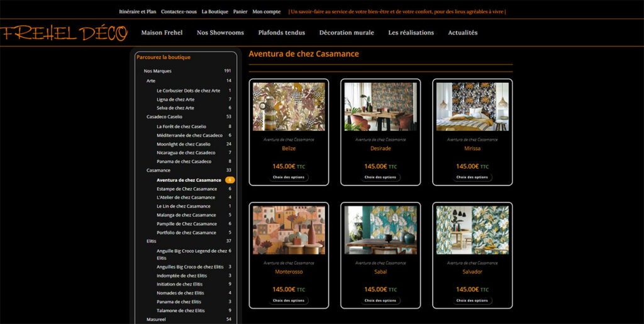The image size is (644, 324).
Task: Open the Belize wallpaper thumbnail
Action: pos(289,107)
